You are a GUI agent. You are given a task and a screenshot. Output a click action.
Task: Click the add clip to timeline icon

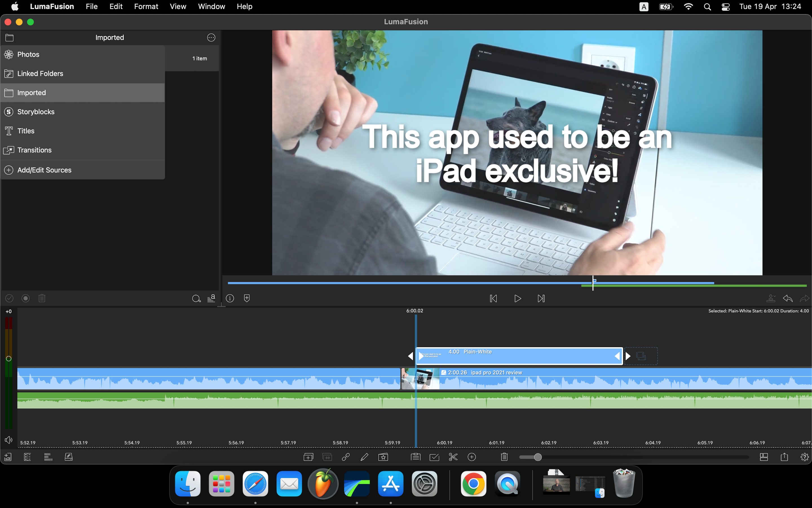308,457
